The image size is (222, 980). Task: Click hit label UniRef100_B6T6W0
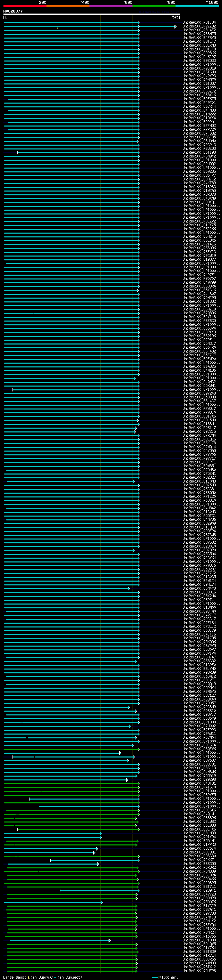coord(199,72)
